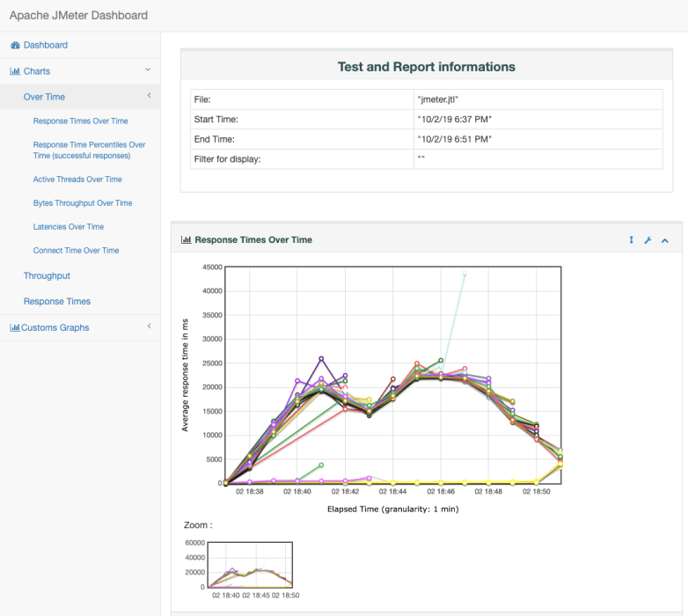Open the Throughput menu item
Screen dimensions: 688x616
tap(47, 276)
